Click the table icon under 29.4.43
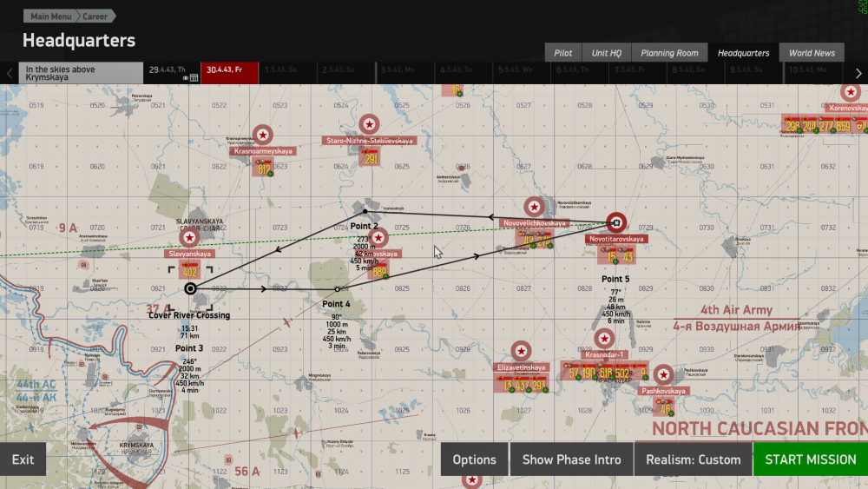Viewport: 868px width, 489px height. pyautogui.click(x=194, y=78)
